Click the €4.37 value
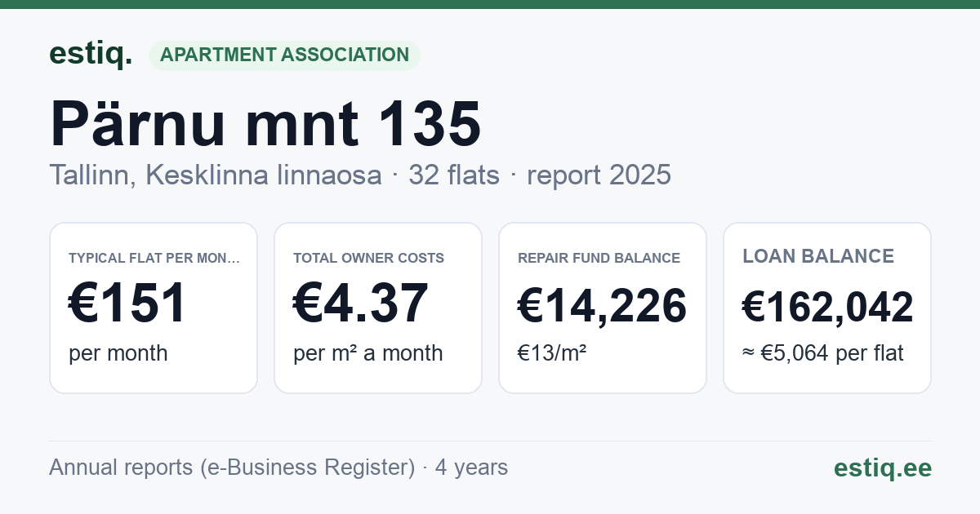 click(361, 304)
